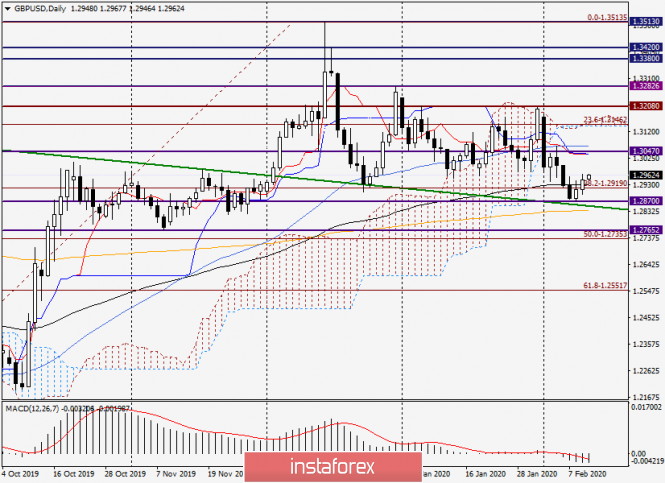Click the MACD(12,26,7) indicator label
This screenshot has width=665, height=483.
point(30,409)
